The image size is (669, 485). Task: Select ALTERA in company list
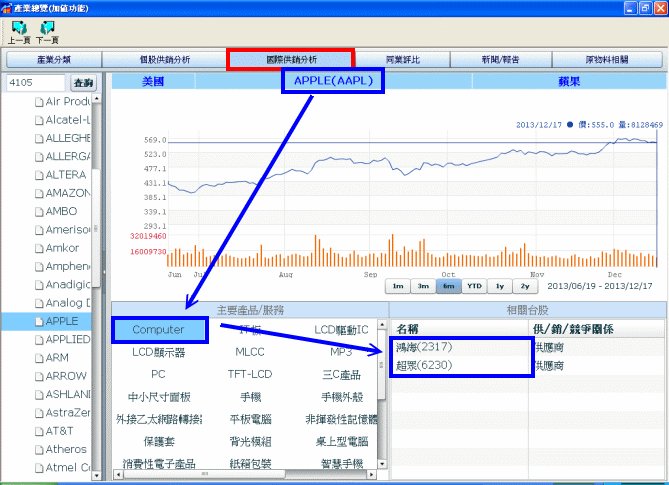tap(66, 175)
